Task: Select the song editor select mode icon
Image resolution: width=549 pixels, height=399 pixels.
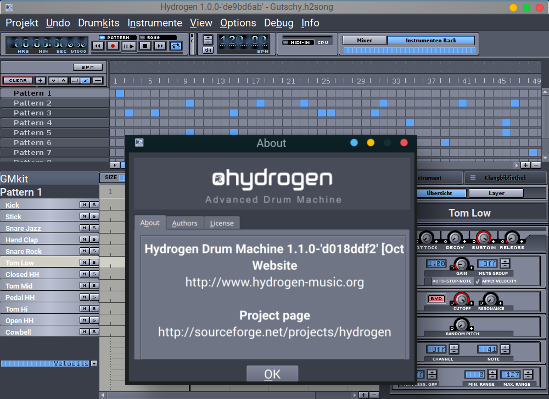Action: pos(75,80)
